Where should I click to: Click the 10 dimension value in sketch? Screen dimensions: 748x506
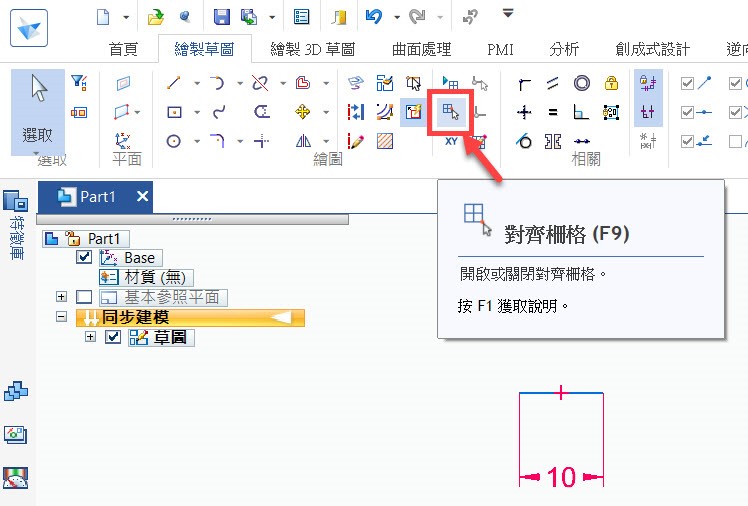561,478
